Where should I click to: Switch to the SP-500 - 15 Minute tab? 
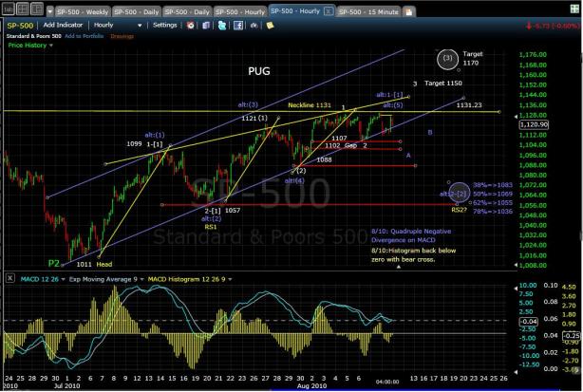click(x=368, y=12)
